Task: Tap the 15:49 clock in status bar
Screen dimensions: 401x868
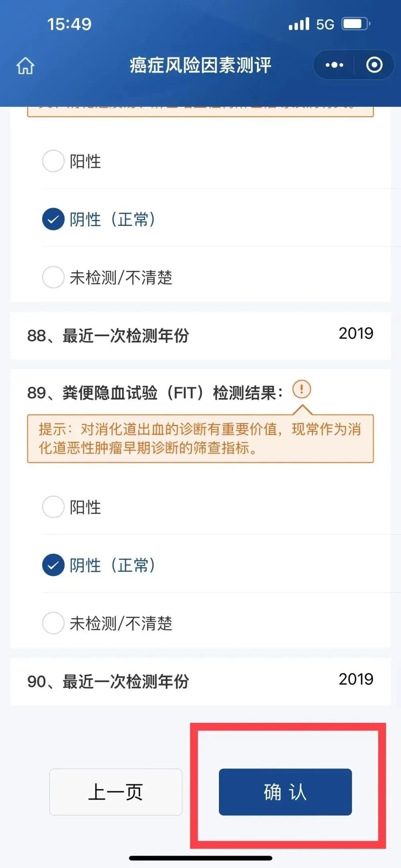Action: click(69, 24)
